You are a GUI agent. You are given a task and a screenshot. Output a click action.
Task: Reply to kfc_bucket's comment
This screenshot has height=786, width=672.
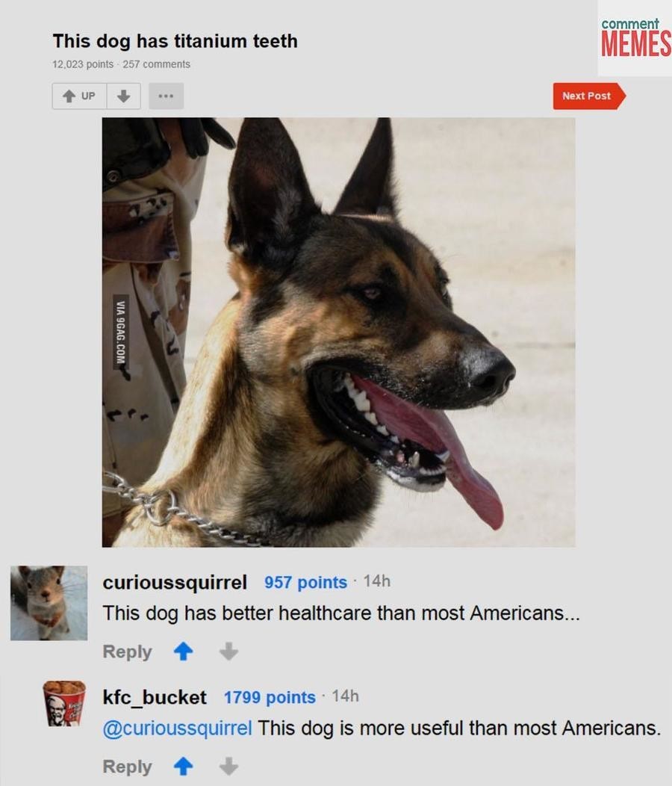(127, 767)
